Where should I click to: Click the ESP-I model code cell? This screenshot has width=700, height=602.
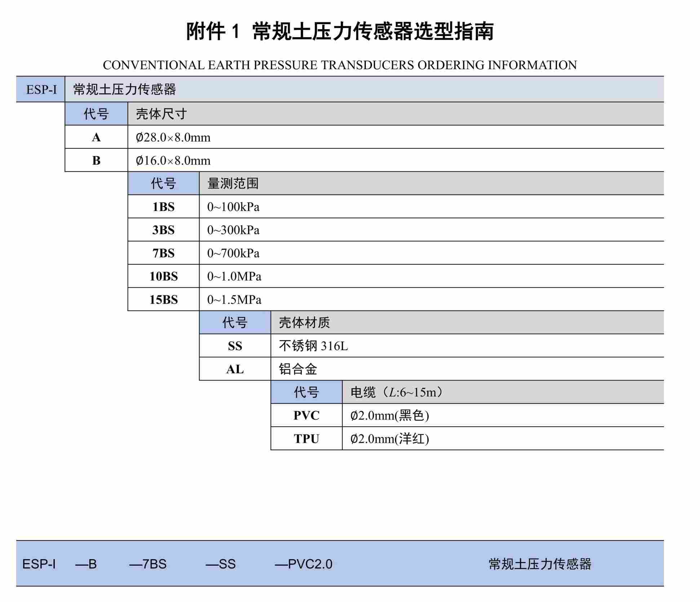point(41,89)
